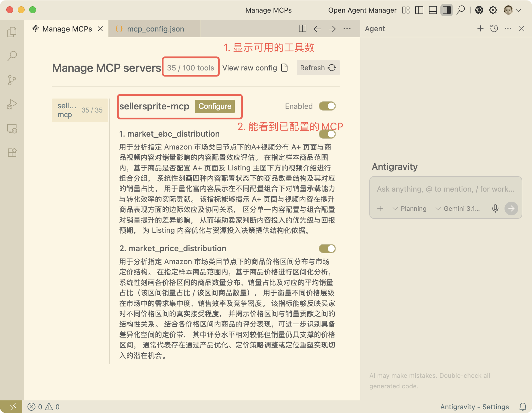Open Source Control view in sidebar
The width and height of the screenshot is (532, 413).
tap(12, 80)
